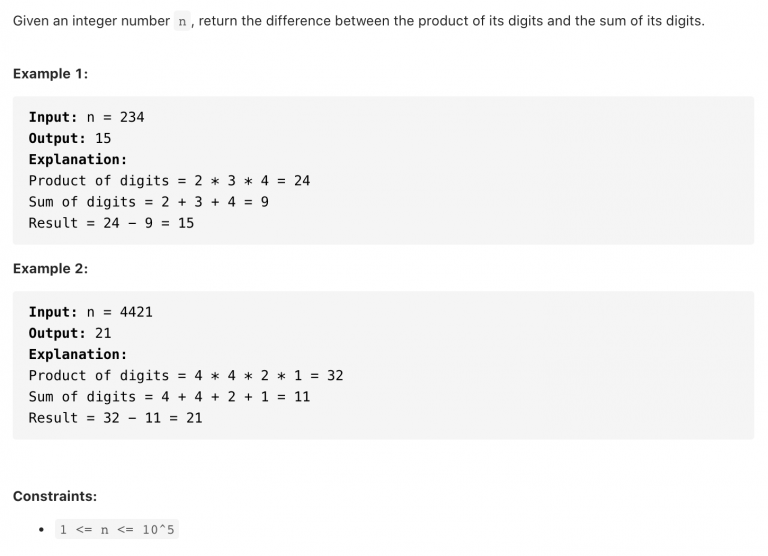The height and width of the screenshot is (556, 768).
Task: Click the line 'Product of digits = 4 * 4 * 2 * 1 = 32'
Action: [186, 376]
